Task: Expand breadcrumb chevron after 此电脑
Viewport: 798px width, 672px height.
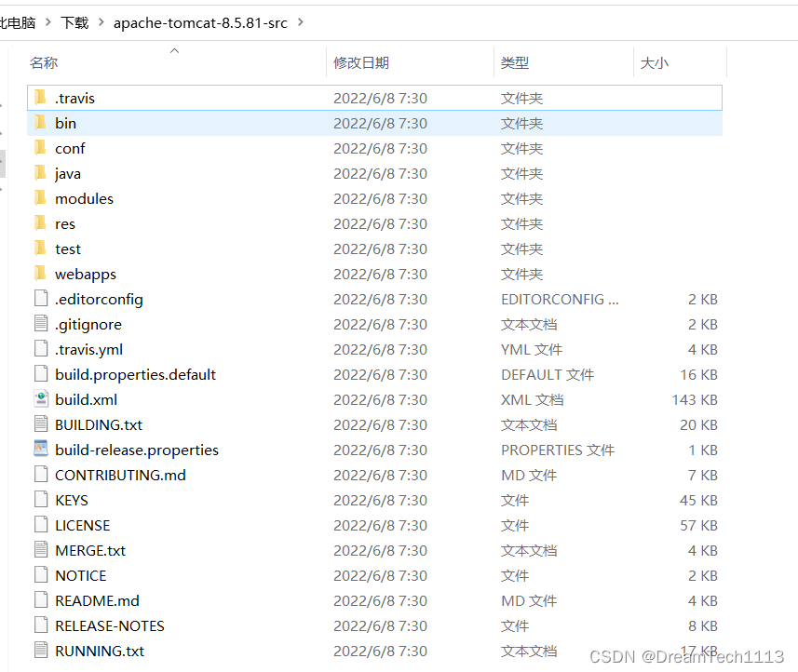Action: click(48, 22)
